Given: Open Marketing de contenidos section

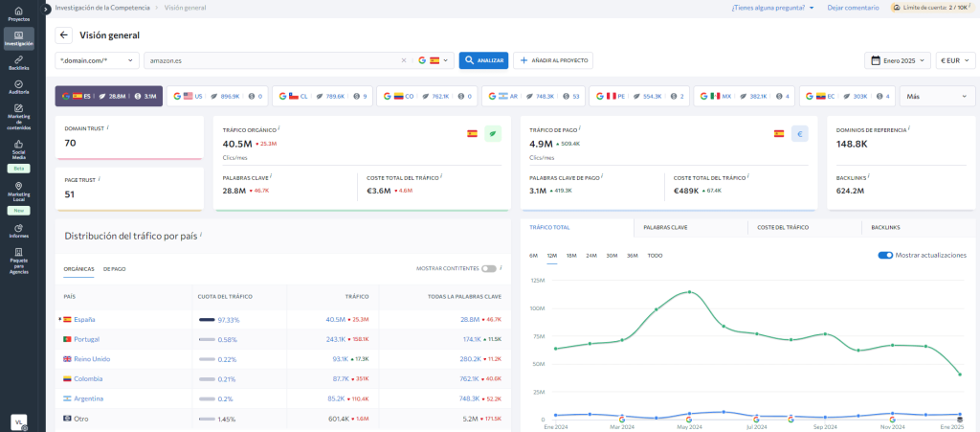Looking at the screenshot, I should tap(19, 117).
